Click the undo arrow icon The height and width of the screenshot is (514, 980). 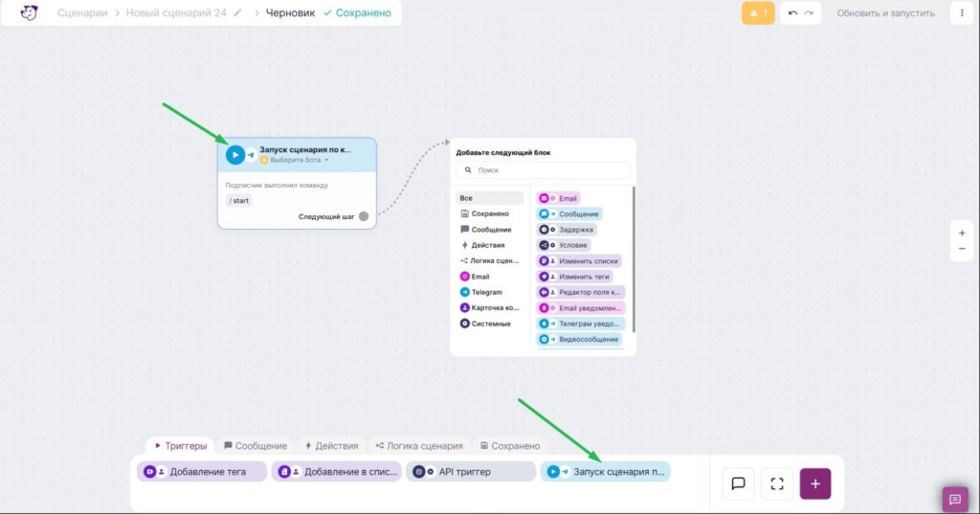[792, 13]
